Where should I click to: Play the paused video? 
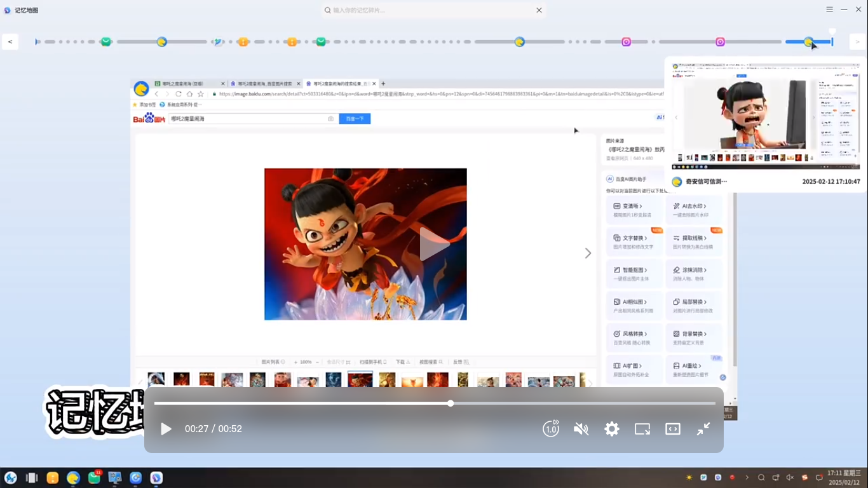166,429
